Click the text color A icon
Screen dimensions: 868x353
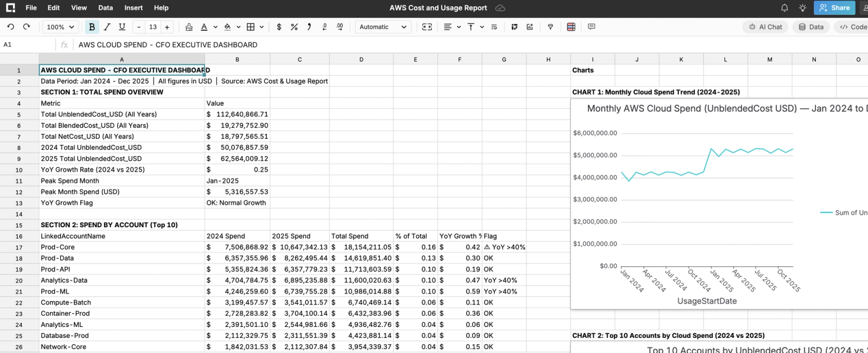coord(204,27)
